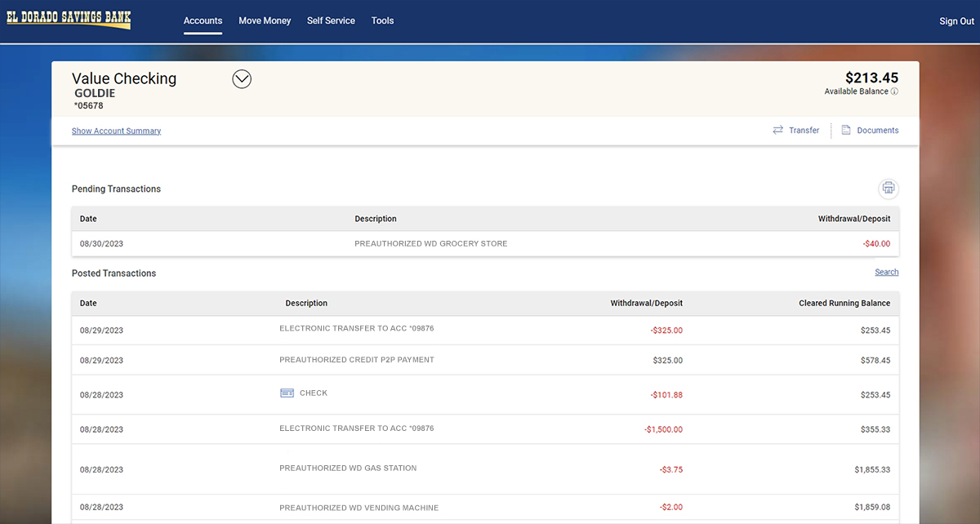Select the Tools navigation item
980x524 pixels.
382,20
